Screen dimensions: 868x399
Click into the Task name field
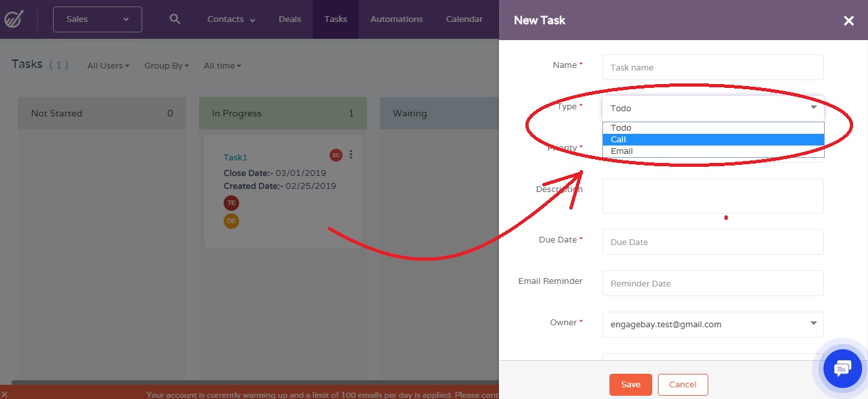(x=712, y=67)
